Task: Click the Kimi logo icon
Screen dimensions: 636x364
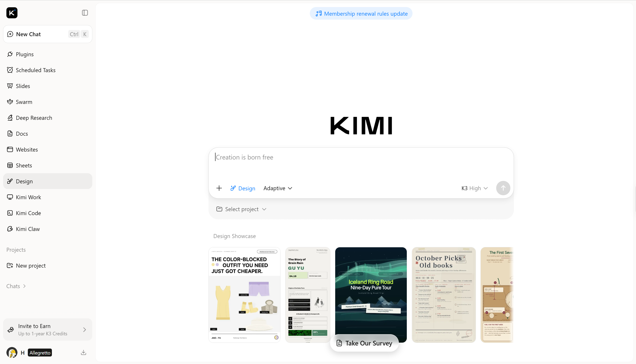Action: (12, 13)
